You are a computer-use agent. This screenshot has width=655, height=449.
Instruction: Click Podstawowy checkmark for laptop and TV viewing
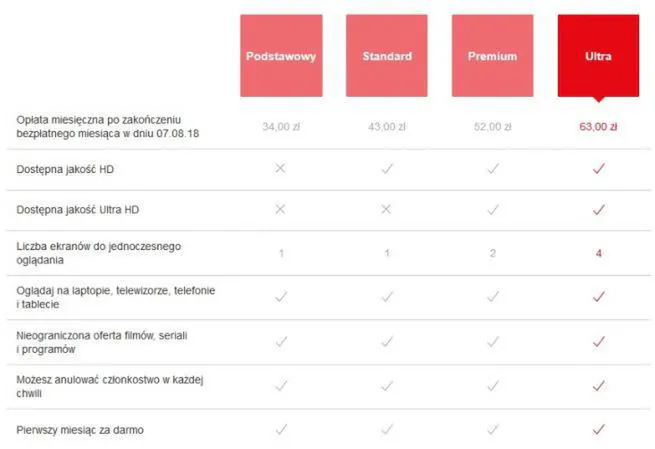click(281, 296)
